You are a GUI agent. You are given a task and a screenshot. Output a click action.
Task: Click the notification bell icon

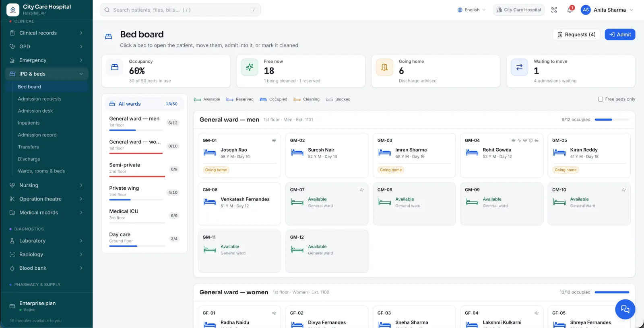[570, 10]
